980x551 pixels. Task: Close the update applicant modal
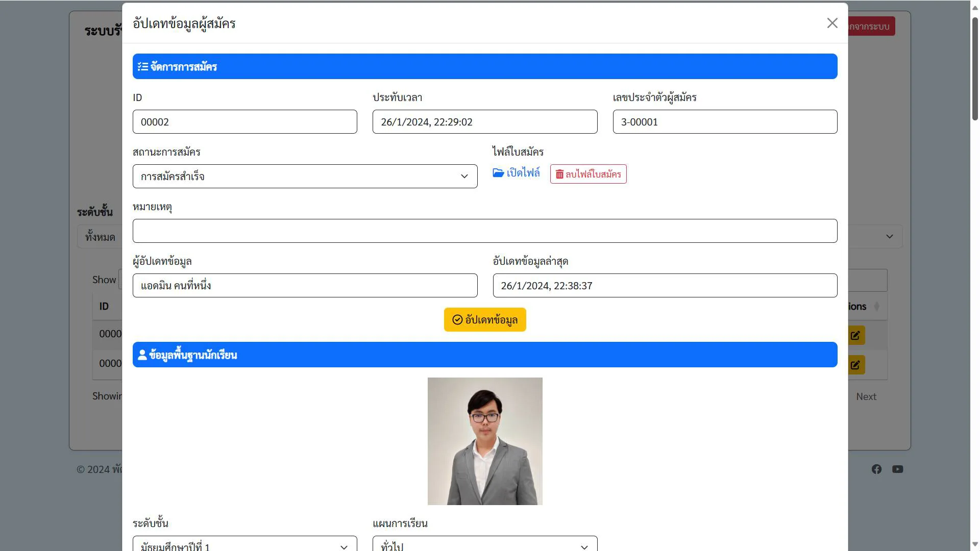(832, 23)
